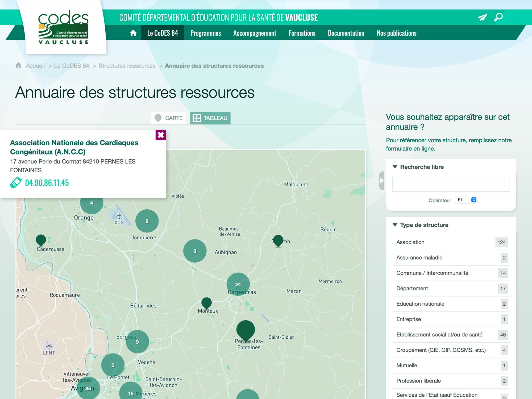Screen dimensions: 532x399
Task: Switch to TABLEAU view
Action: 210,118
